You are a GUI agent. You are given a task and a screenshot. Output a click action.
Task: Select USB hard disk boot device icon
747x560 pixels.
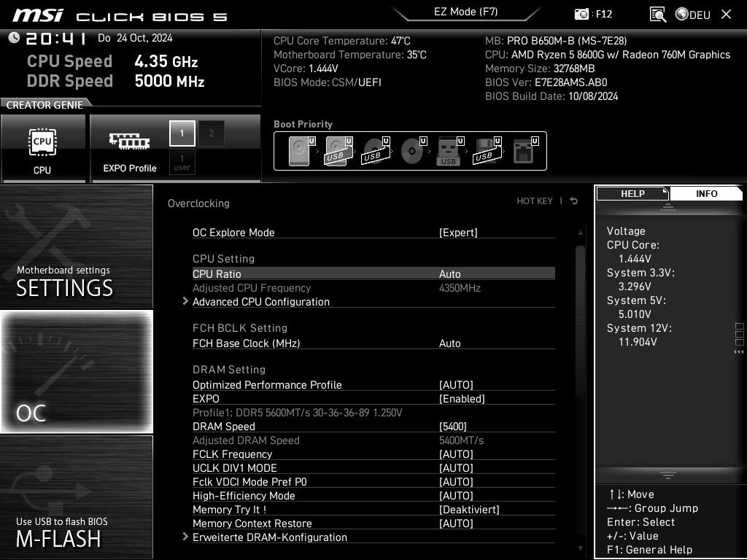click(x=338, y=151)
